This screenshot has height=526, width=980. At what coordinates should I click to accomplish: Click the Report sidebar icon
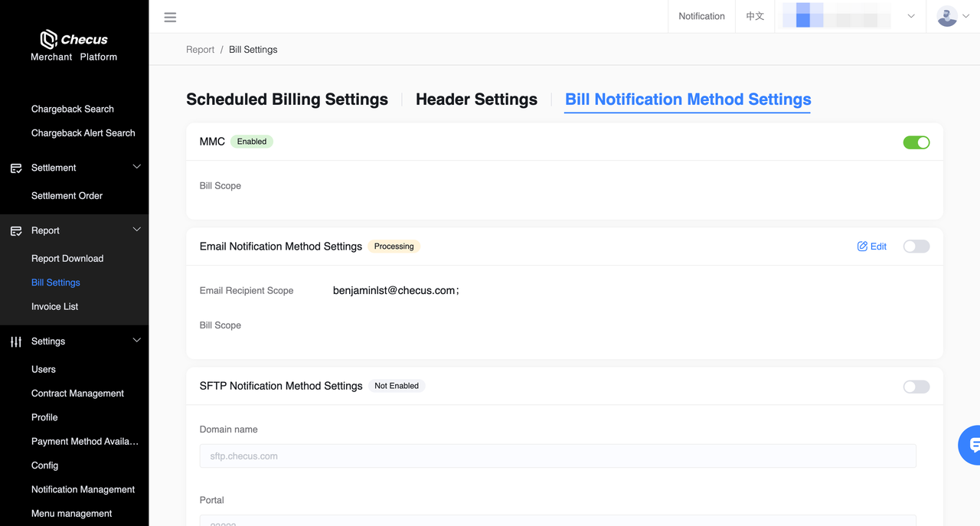[x=16, y=230]
